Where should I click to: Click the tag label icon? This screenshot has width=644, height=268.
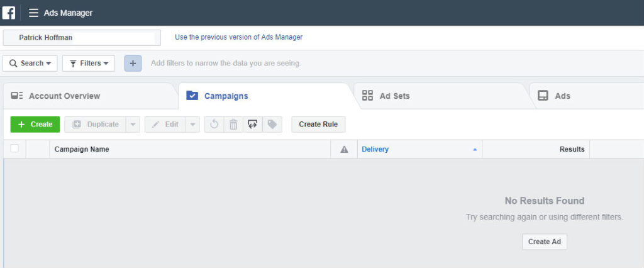(272, 124)
